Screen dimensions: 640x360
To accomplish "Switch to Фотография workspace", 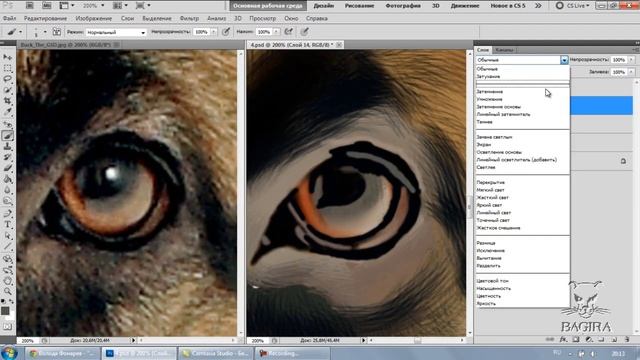I will (x=403, y=6).
